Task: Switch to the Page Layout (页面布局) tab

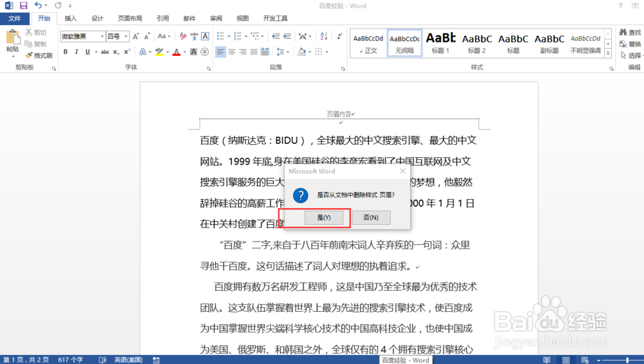Action: click(x=130, y=19)
